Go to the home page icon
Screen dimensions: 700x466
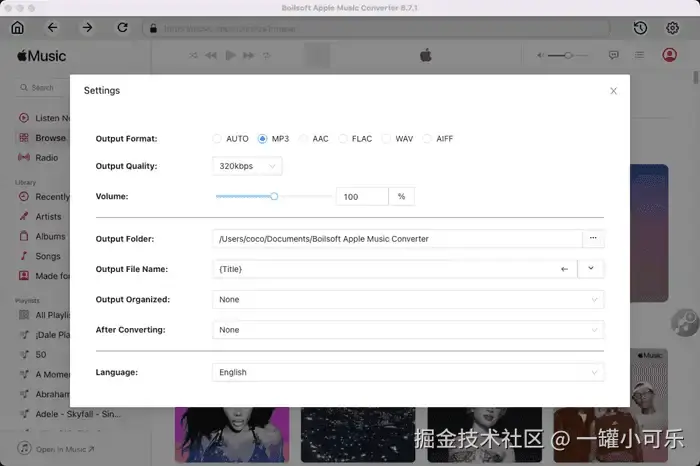(x=17, y=28)
